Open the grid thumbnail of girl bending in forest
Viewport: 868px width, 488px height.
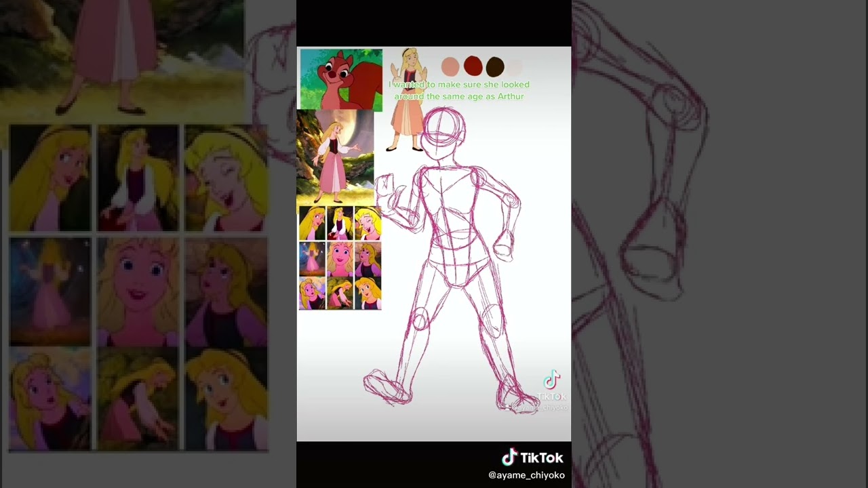coord(340,293)
